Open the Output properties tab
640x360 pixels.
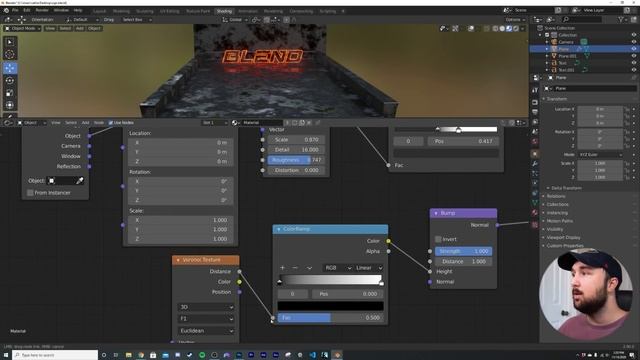coord(535,112)
